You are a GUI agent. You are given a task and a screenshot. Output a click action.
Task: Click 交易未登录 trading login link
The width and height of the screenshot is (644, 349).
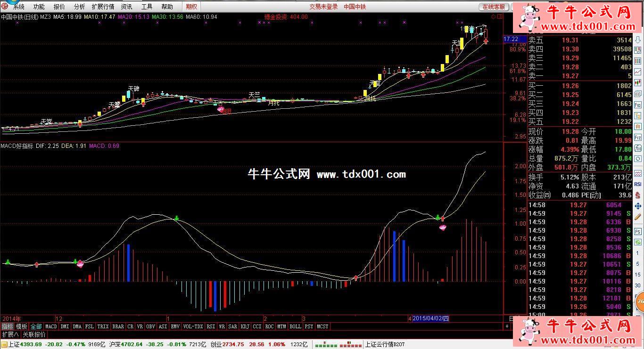point(323,7)
